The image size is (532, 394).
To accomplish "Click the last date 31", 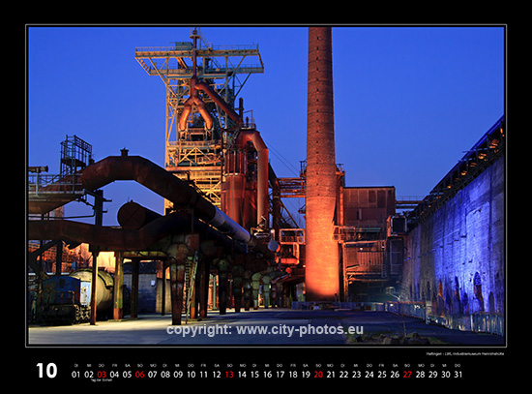I will coord(458,375).
